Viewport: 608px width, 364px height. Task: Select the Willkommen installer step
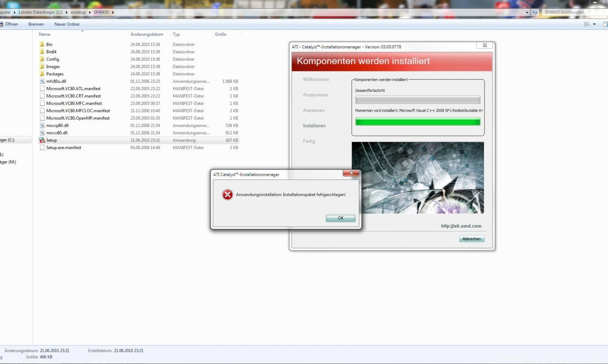tap(316, 79)
